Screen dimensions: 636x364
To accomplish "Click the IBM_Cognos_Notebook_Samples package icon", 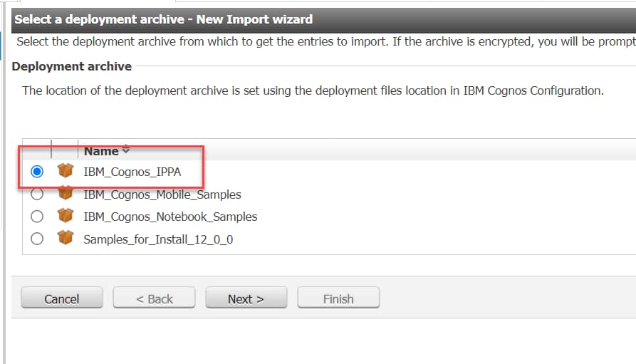I will coord(66,216).
